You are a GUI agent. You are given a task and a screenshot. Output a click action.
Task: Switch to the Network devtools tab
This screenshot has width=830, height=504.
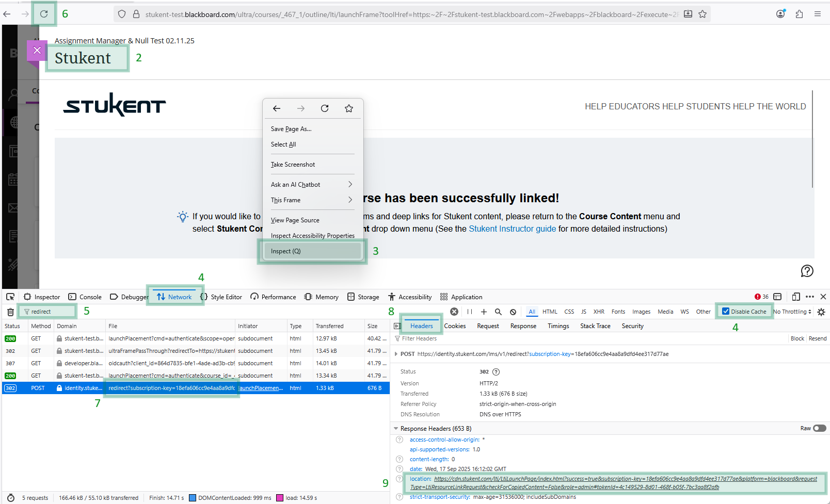(174, 297)
